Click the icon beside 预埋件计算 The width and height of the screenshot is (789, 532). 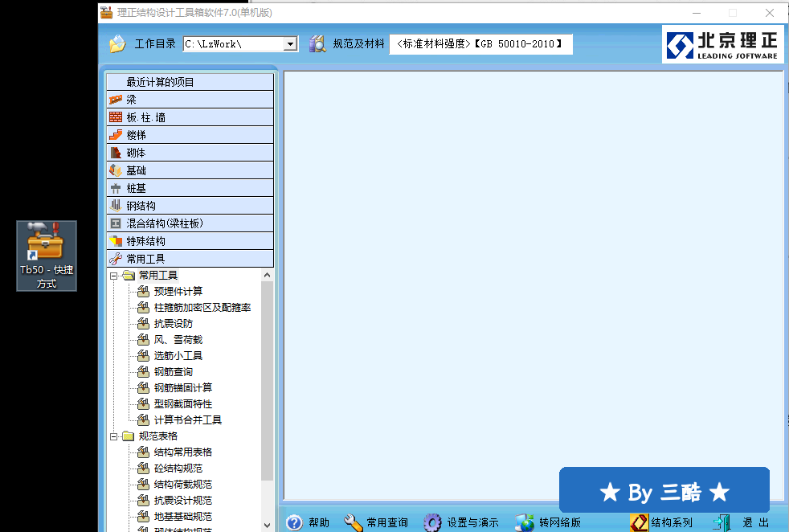pos(143,292)
